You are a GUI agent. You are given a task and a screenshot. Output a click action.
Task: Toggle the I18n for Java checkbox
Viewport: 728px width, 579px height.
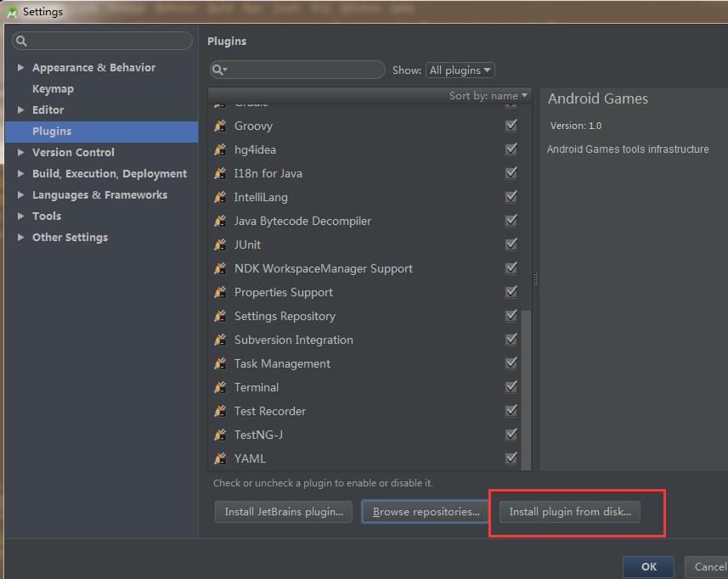click(x=511, y=172)
